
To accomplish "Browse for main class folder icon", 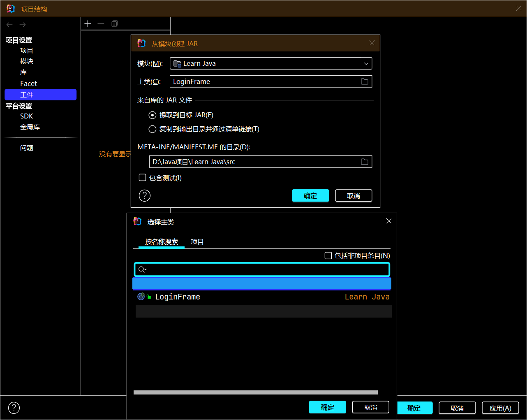I will (365, 81).
